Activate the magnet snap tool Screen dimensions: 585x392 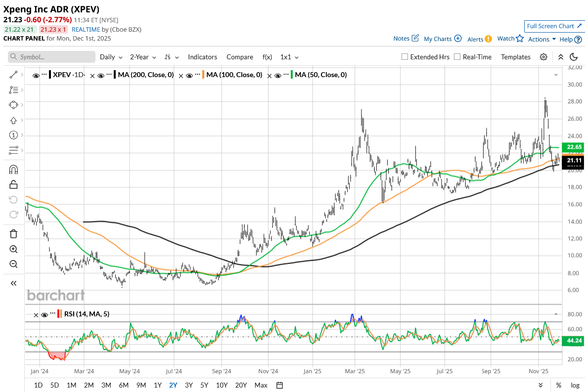point(13,170)
